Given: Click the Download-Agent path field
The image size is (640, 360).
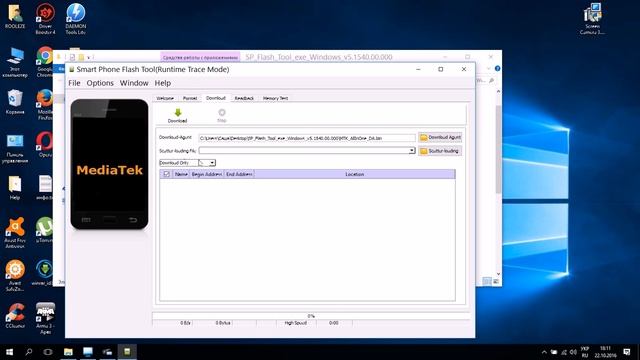Looking at the screenshot, I should pos(307,138).
